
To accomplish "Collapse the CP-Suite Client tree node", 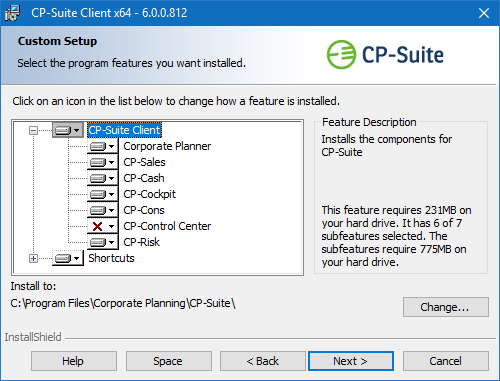I will [x=33, y=130].
